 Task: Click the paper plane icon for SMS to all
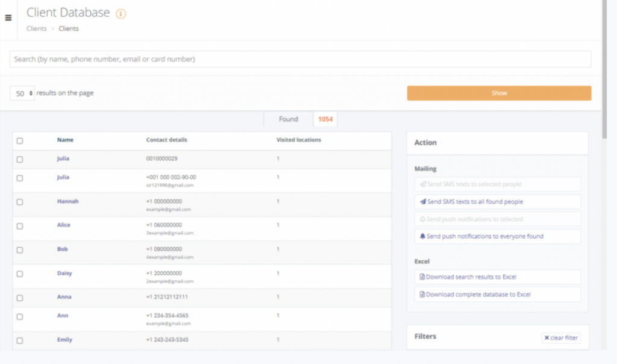pos(422,202)
